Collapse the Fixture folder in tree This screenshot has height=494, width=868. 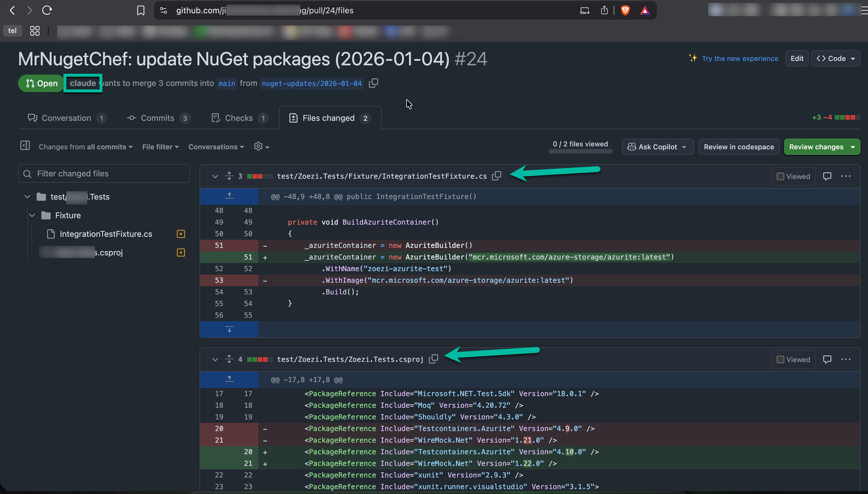[x=32, y=215]
